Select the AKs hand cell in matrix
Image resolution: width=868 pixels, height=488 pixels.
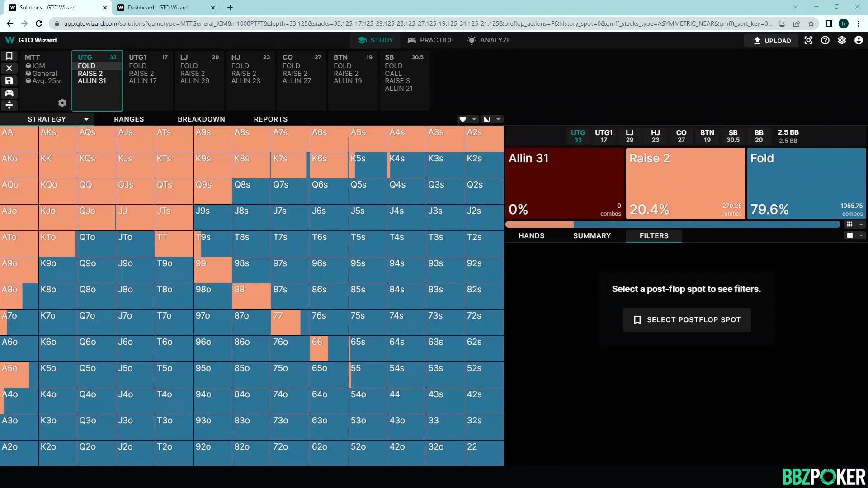click(58, 139)
